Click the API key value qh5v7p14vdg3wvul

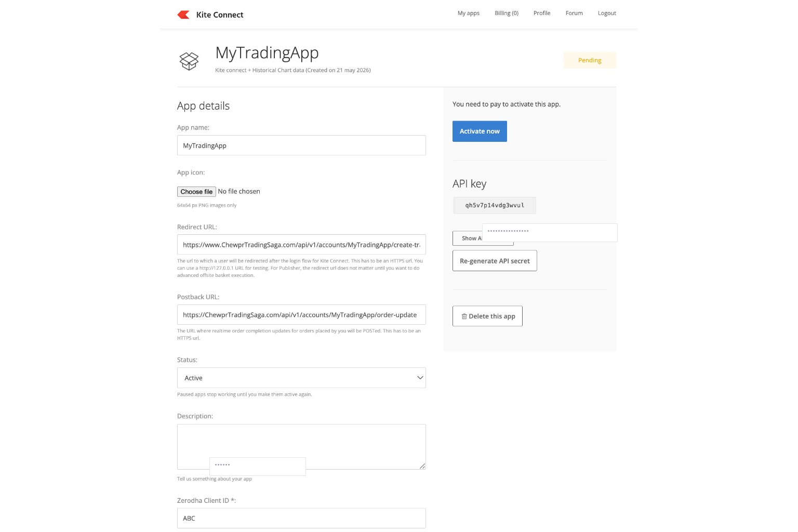click(495, 205)
